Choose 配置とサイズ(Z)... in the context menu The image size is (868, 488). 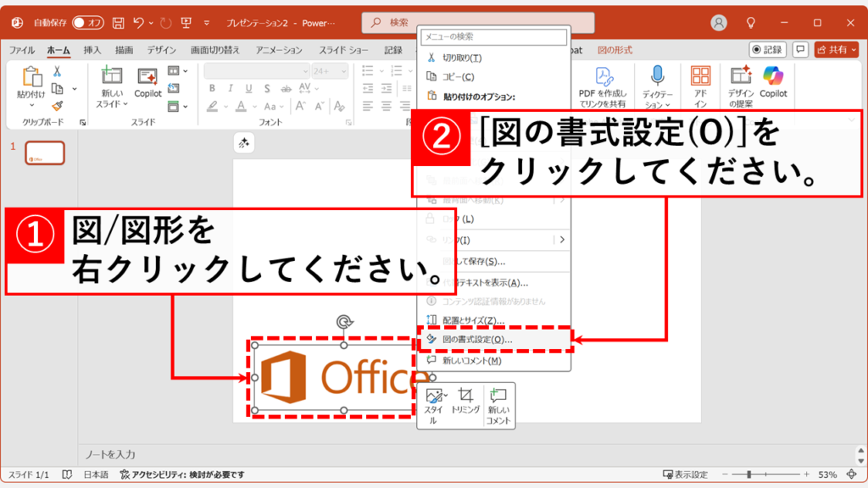coord(494,320)
